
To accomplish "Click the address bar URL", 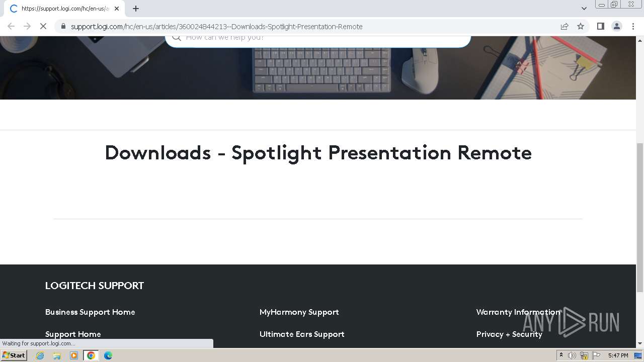I will tap(216, 26).
